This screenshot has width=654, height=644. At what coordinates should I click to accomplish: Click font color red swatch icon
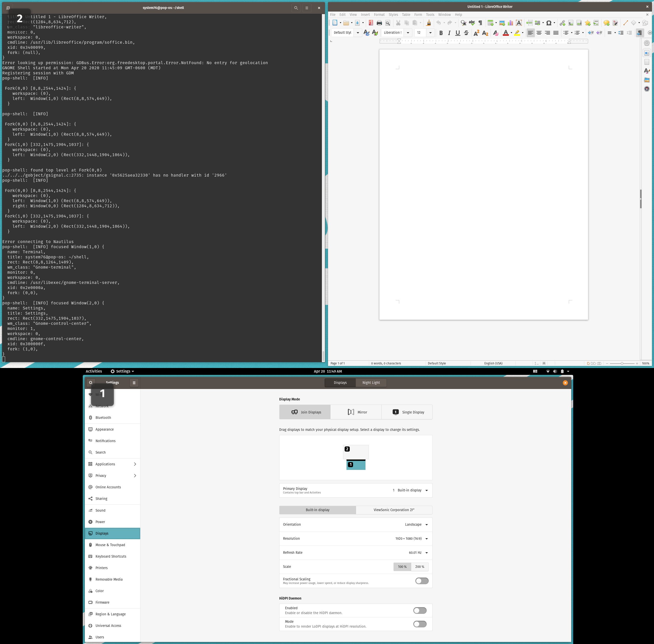(506, 33)
